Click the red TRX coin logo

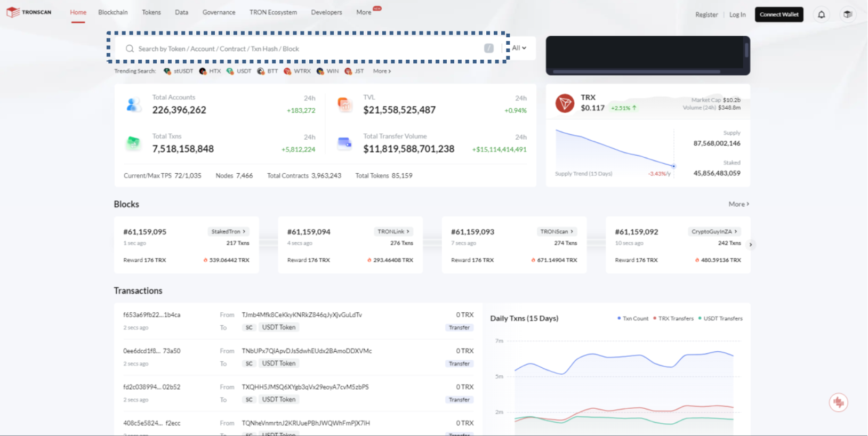[565, 103]
